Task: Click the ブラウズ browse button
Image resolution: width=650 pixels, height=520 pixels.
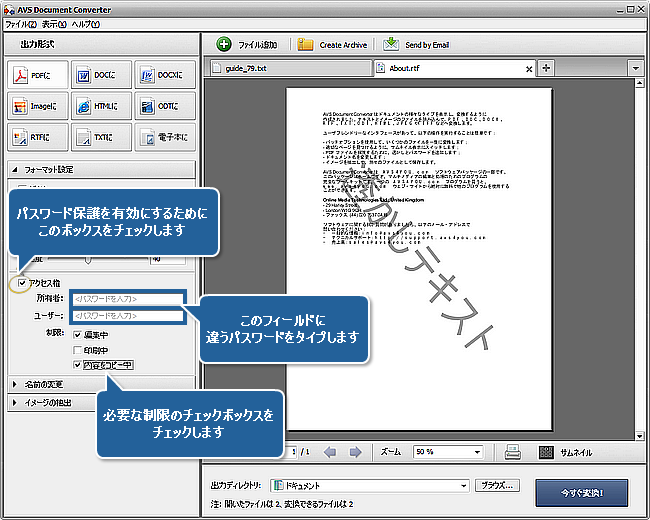Action: (496, 485)
